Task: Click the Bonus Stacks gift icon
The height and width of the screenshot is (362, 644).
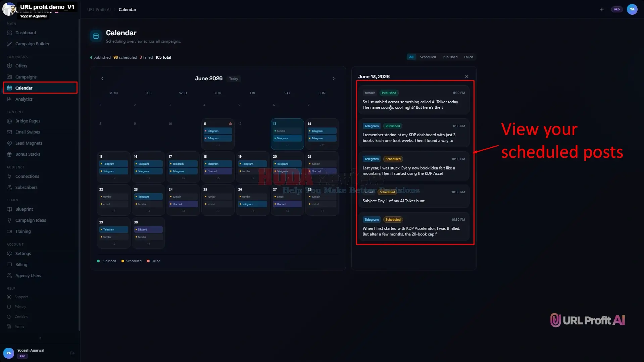Action: (x=9, y=154)
